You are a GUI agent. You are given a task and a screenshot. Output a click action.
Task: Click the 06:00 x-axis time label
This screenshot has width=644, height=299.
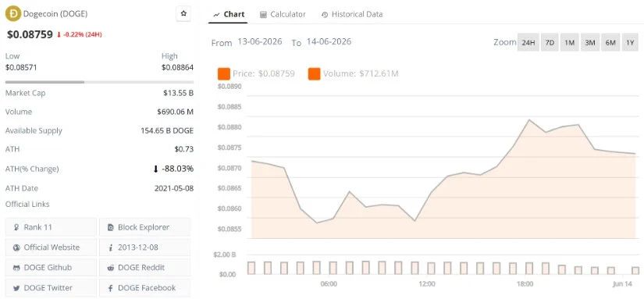(x=329, y=284)
